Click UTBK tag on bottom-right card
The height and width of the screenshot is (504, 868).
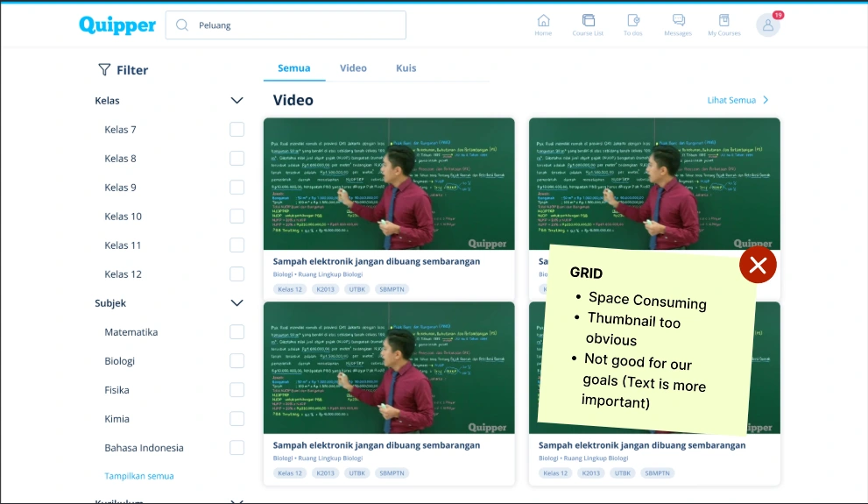point(623,473)
